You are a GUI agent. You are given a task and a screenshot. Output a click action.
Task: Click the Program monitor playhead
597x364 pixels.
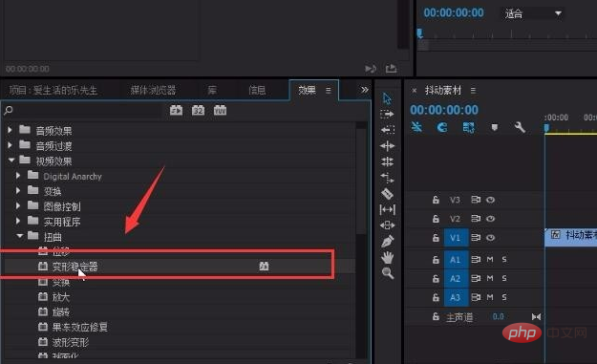coord(420,33)
